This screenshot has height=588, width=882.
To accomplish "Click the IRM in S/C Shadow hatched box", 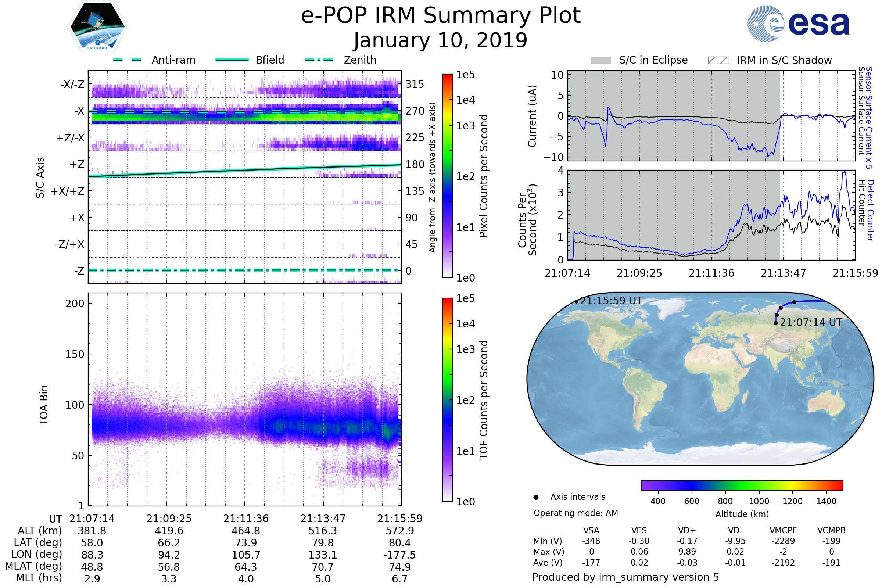I will pyautogui.click(x=718, y=60).
